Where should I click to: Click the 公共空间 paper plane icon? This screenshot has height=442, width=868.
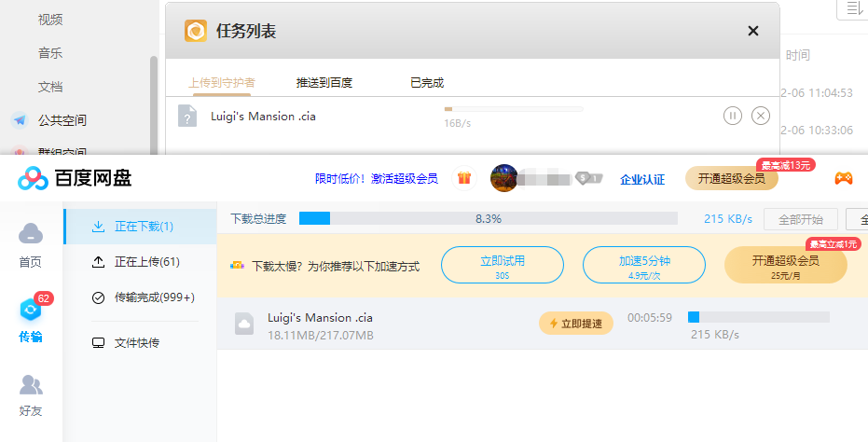20,119
